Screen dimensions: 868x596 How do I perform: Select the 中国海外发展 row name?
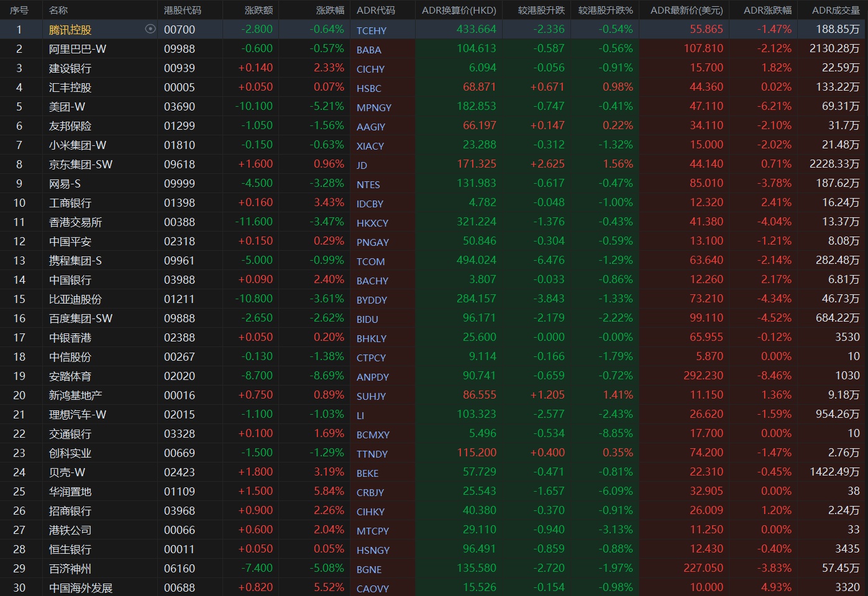coord(81,588)
